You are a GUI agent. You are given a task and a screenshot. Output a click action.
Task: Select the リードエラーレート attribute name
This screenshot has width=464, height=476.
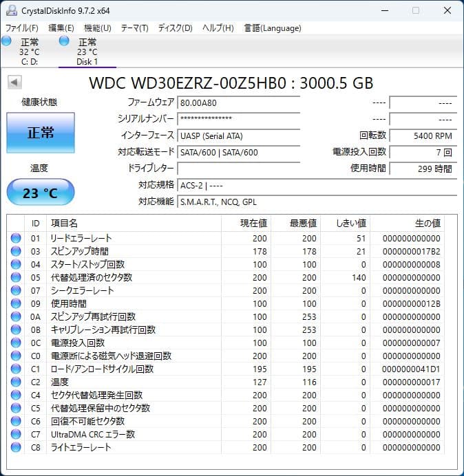(x=81, y=238)
